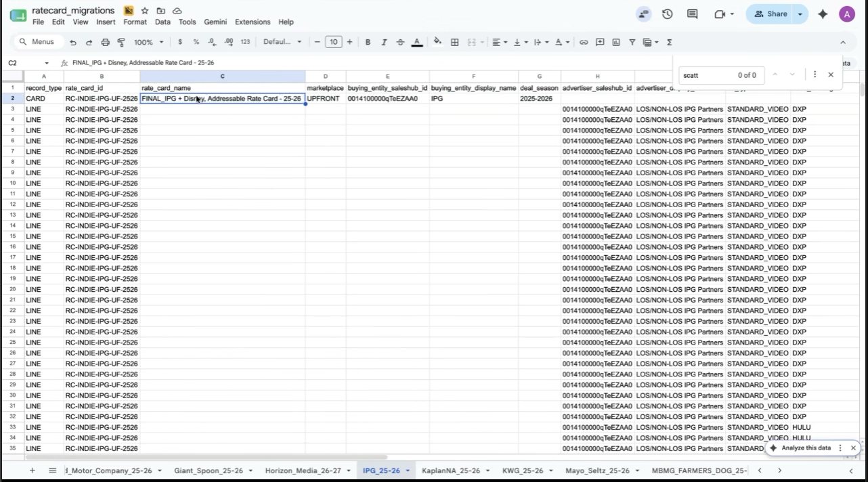The height and width of the screenshot is (482, 868).
Task: Open the File menu
Action: click(38, 22)
